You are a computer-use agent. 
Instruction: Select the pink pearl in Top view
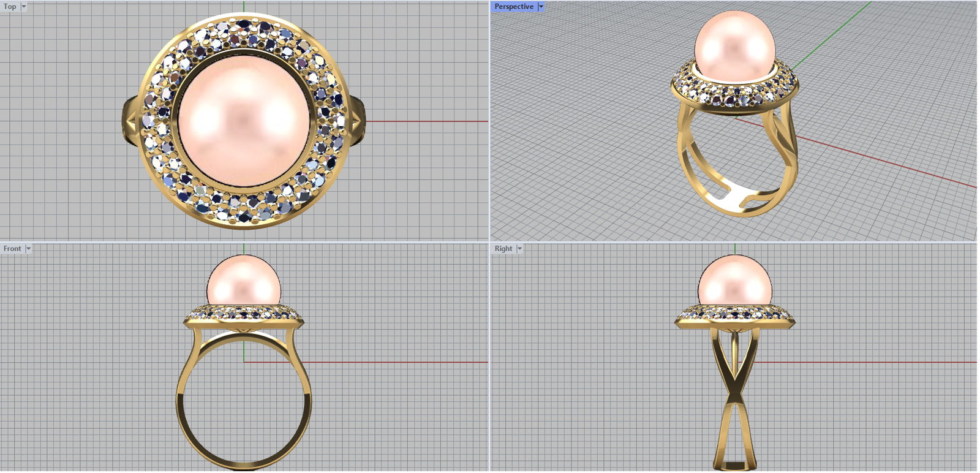click(x=244, y=121)
